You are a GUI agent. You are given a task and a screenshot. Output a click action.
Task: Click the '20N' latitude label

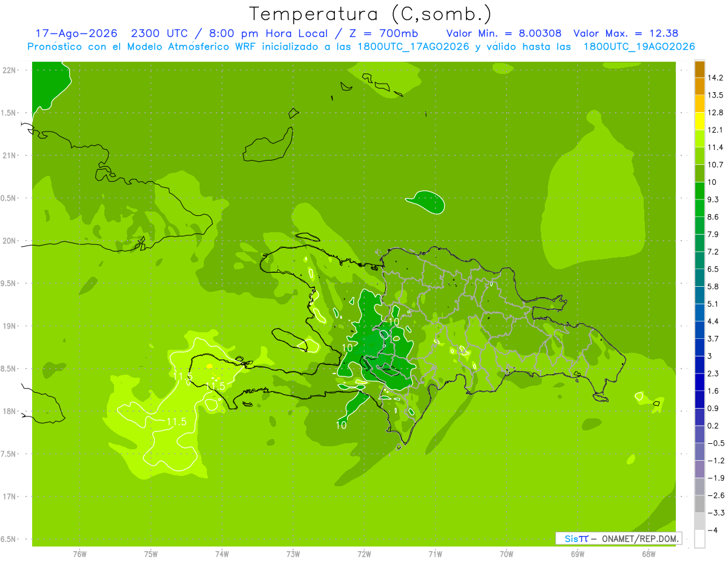click(10, 241)
